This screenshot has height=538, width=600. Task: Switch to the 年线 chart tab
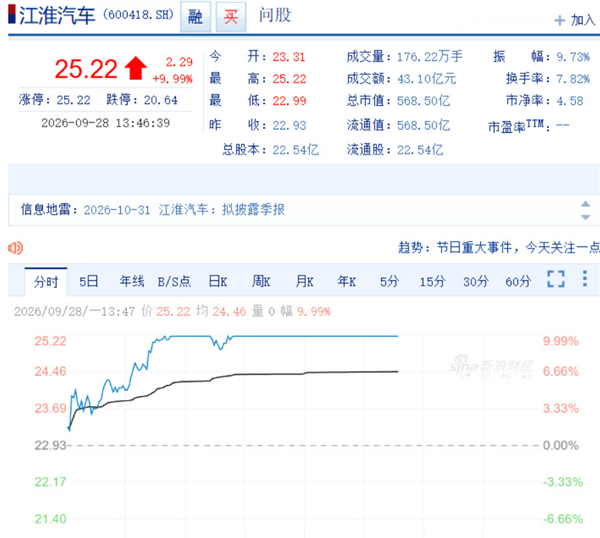pos(132,282)
